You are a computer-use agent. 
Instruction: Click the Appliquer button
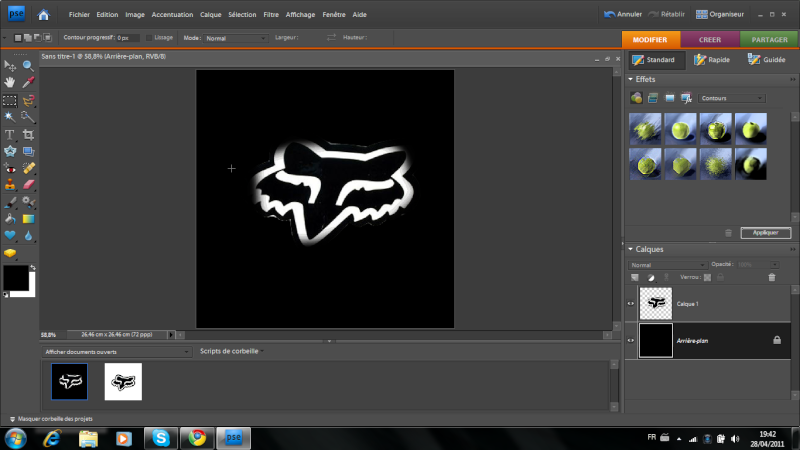[765, 233]
